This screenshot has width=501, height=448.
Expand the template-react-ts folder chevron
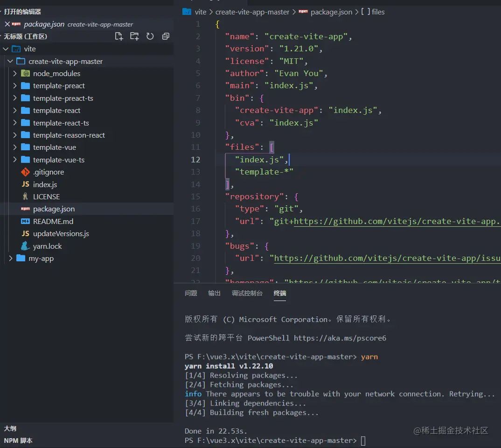tap(15, 123)
